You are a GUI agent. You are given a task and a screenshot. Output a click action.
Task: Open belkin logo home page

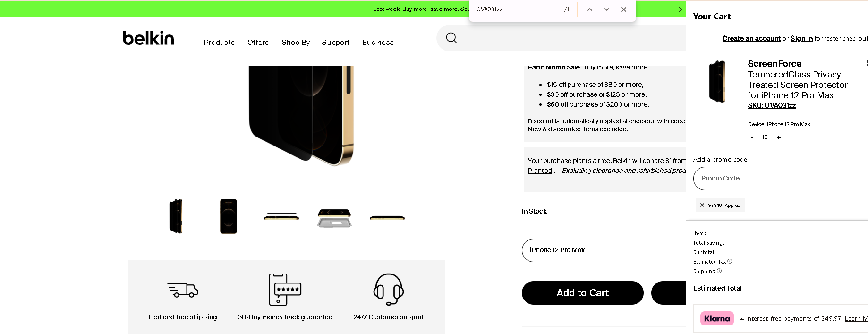148,38
